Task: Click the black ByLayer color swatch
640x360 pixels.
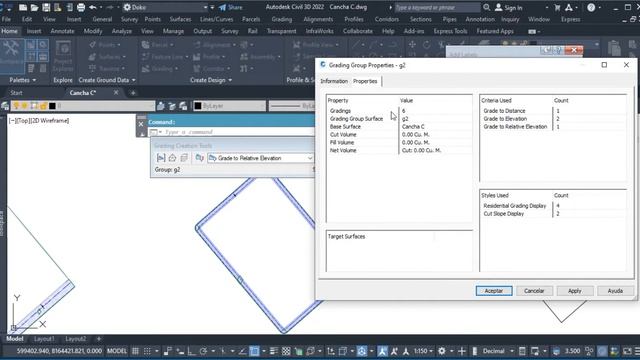Action: 198,106
